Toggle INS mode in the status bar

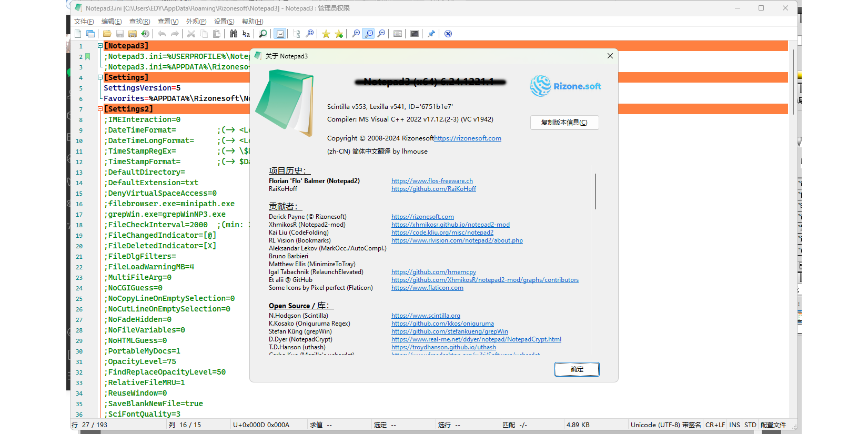pyautogui.click(x=734, y=425)
